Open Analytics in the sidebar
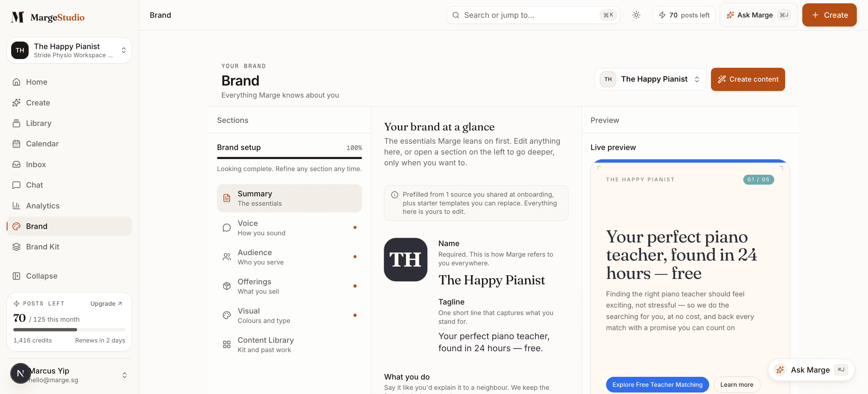Image resolution: width=868 pixels, height=394 pixels. (x=69, y=205)
